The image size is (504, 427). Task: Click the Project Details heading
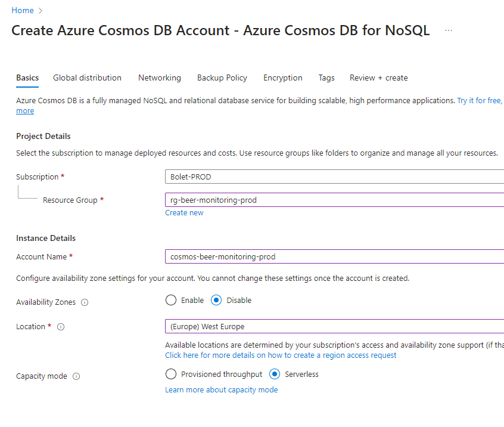[x=43, y=137]
